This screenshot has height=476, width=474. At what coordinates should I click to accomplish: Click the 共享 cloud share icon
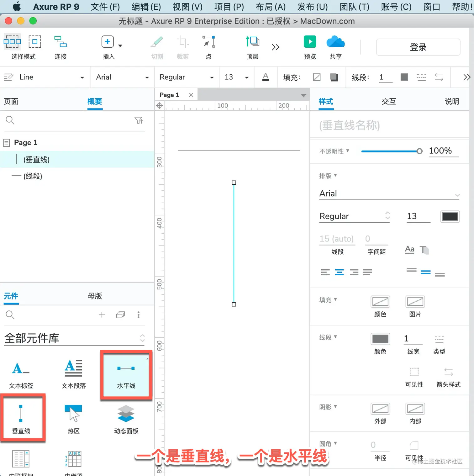pos(335,41)
